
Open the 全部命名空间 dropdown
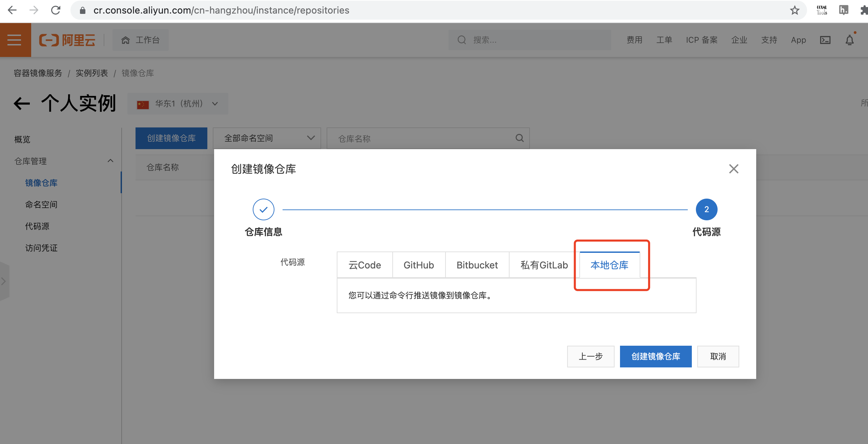[267, 138]
